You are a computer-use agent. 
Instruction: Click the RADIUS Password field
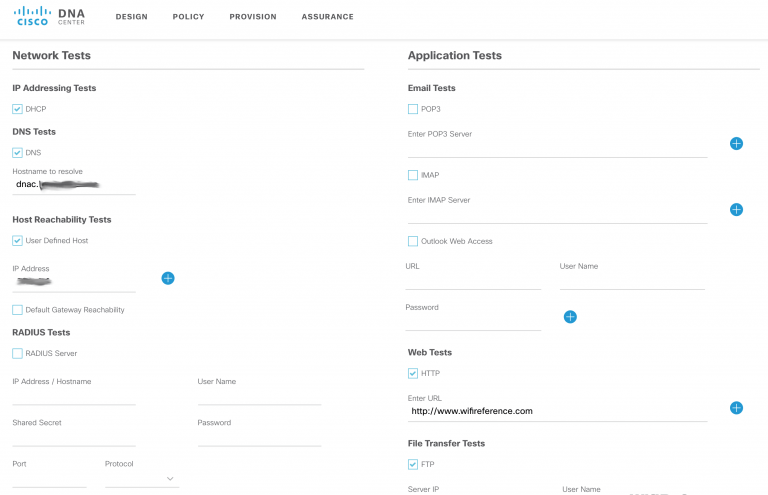coord(259,437)
